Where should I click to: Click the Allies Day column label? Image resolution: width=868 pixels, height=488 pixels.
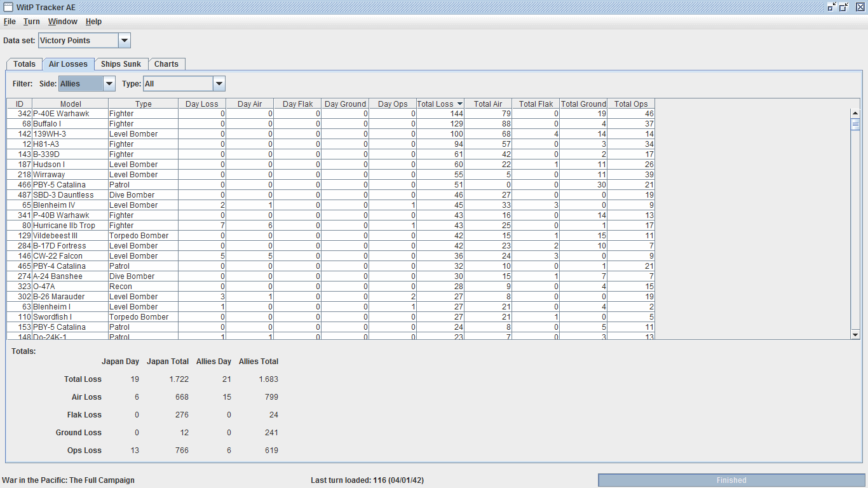(214, 362)
